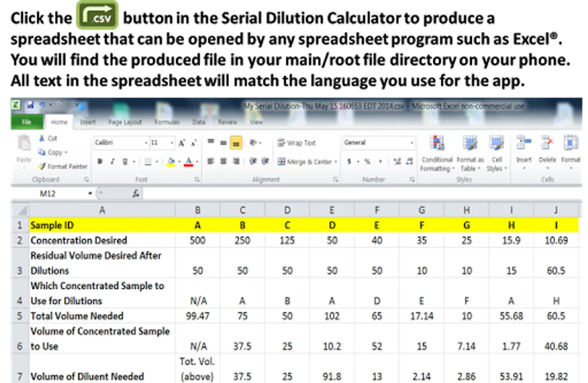Click the Excel application icon in title bar
The height and width of the screenshot is (383, 588).
pyautogui.click(x=16, y=104)
